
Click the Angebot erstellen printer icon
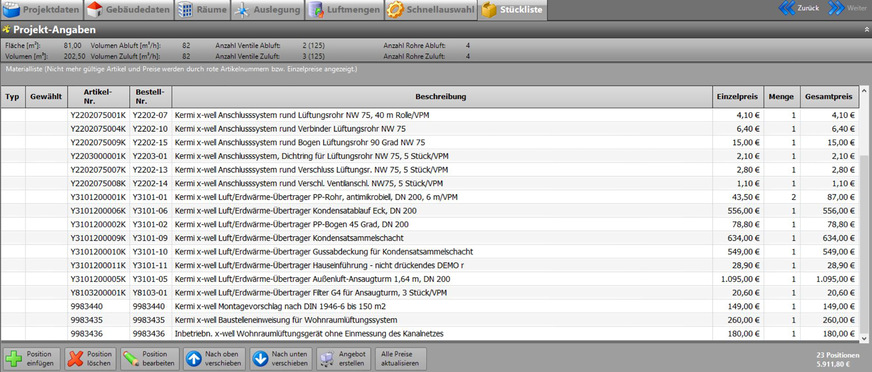(x=326, y=359)
